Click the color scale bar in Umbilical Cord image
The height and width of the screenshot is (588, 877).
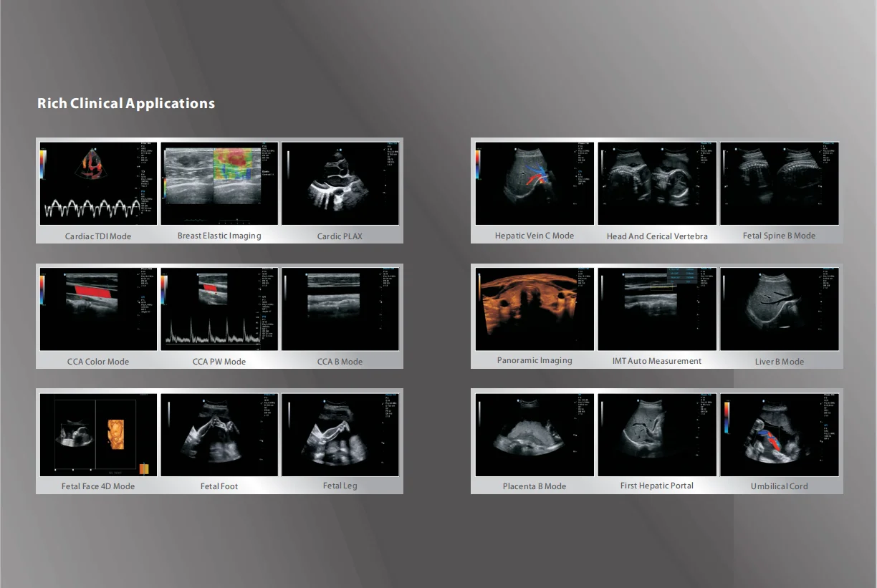727,417
